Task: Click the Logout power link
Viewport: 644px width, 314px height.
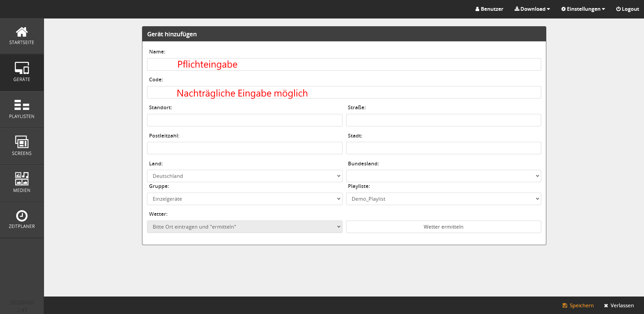Action: 627,9
